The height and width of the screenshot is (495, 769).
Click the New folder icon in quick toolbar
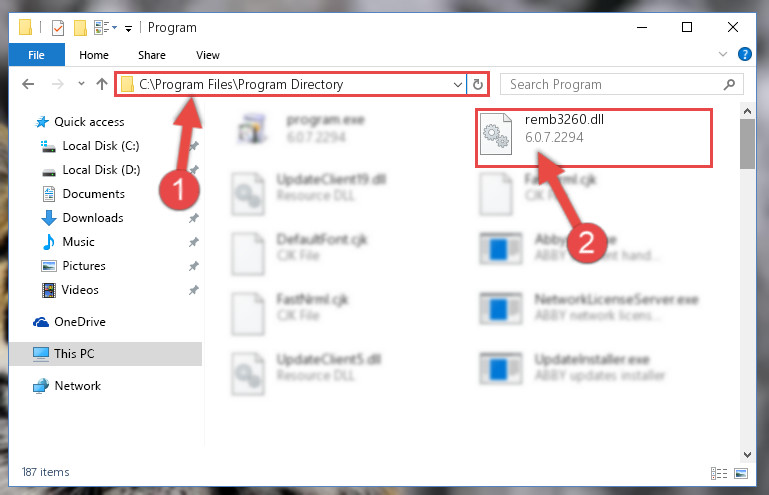80,28
